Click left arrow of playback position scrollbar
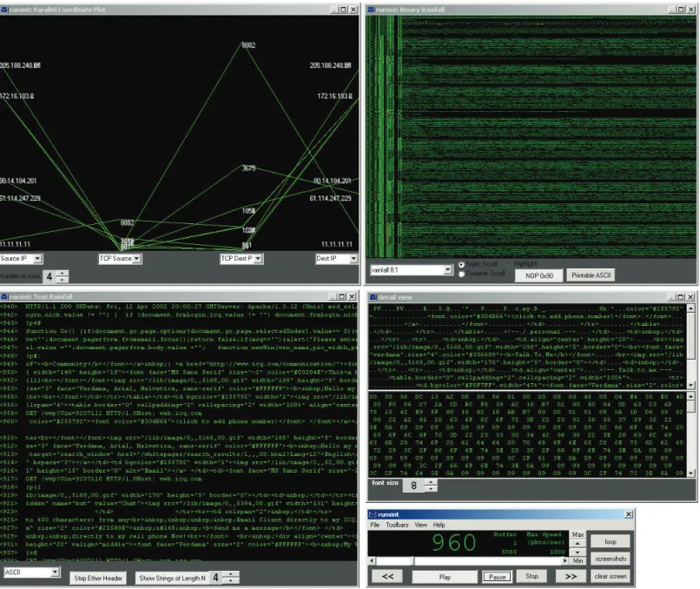The width and height of the screenshot is (700, 589). pos(372,561)
